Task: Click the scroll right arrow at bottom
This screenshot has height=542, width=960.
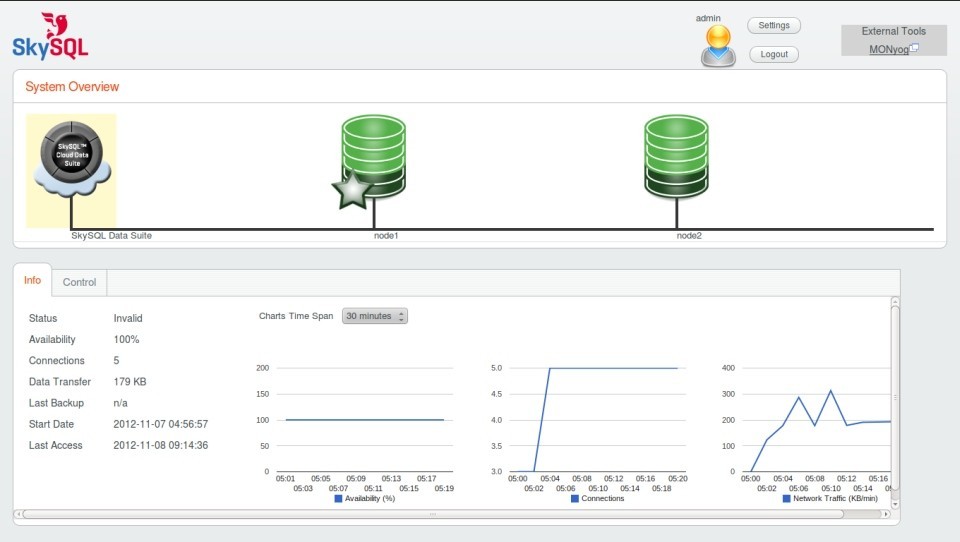Action: (886, 514)
